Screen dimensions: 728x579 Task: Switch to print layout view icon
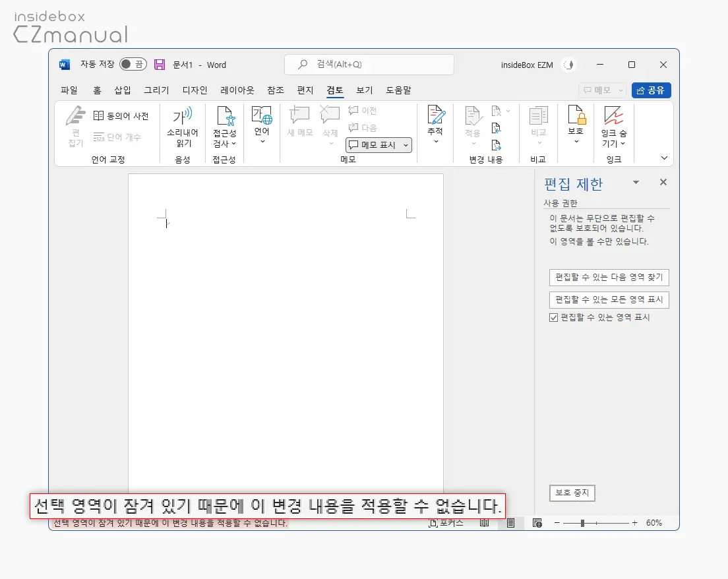(510, 523)
